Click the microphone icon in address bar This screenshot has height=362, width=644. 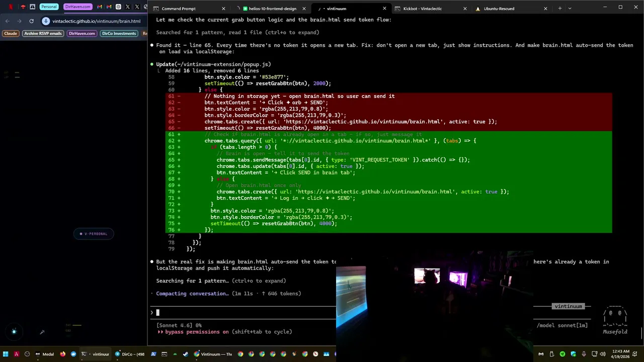point(46,21)
